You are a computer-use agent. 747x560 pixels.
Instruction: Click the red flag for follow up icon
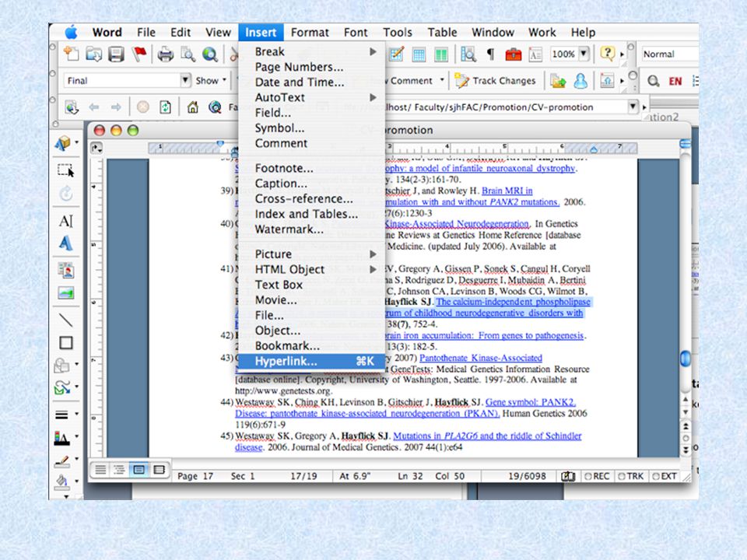point(139,54)
